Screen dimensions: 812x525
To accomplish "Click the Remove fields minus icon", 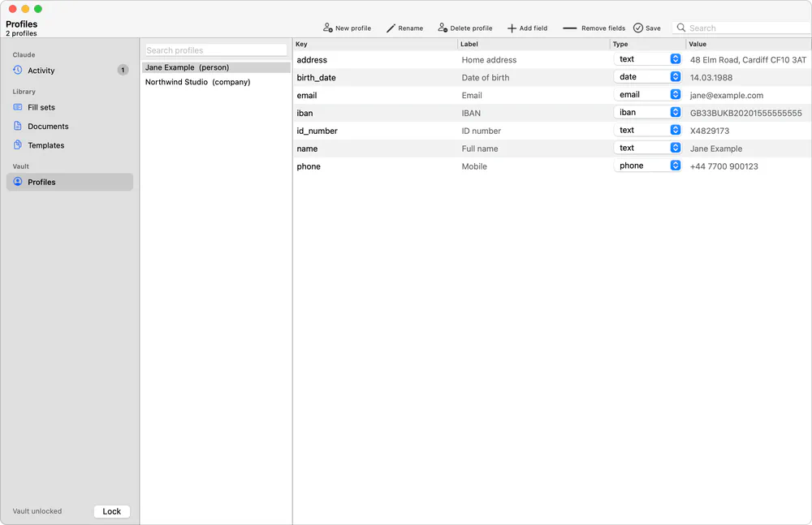I will (x=570, y=28).
